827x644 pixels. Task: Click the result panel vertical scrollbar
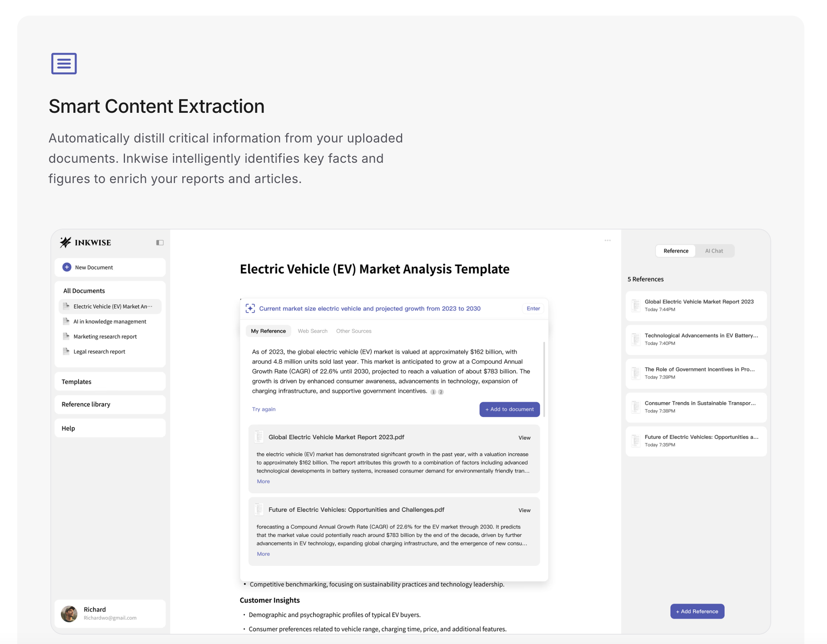pos(544,379)
